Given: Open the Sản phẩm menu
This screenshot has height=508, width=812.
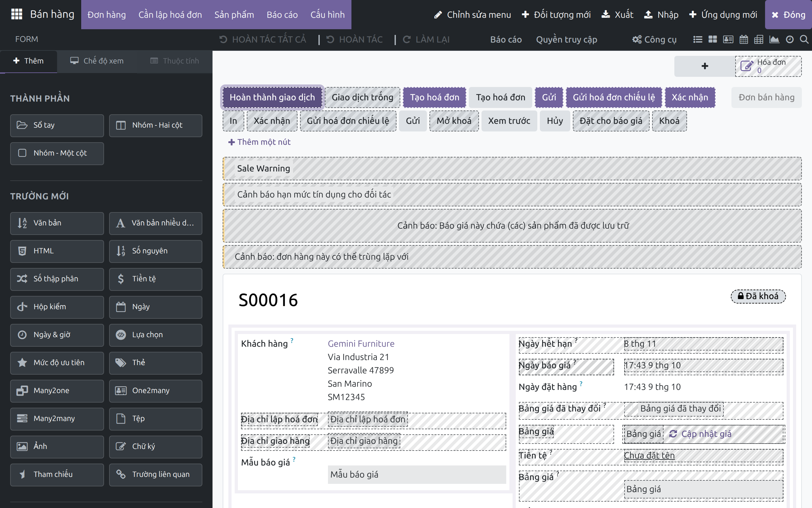Looking at the screenshot, I should click(234, 15).
